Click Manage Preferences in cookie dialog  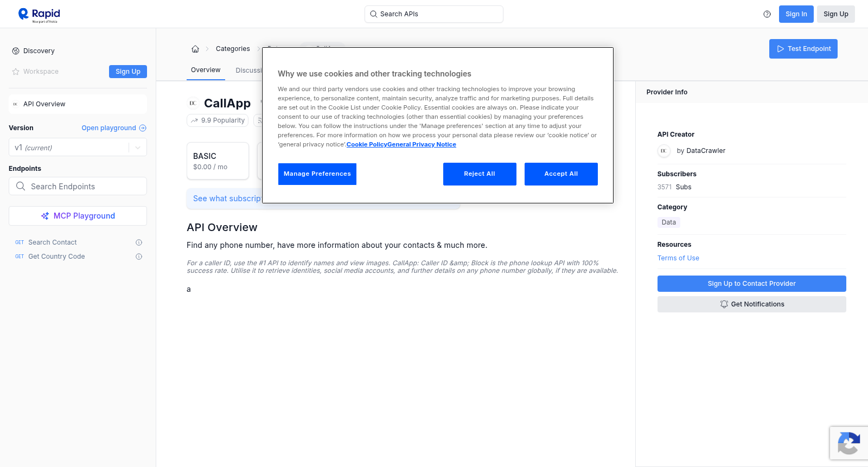coord(317,174)
